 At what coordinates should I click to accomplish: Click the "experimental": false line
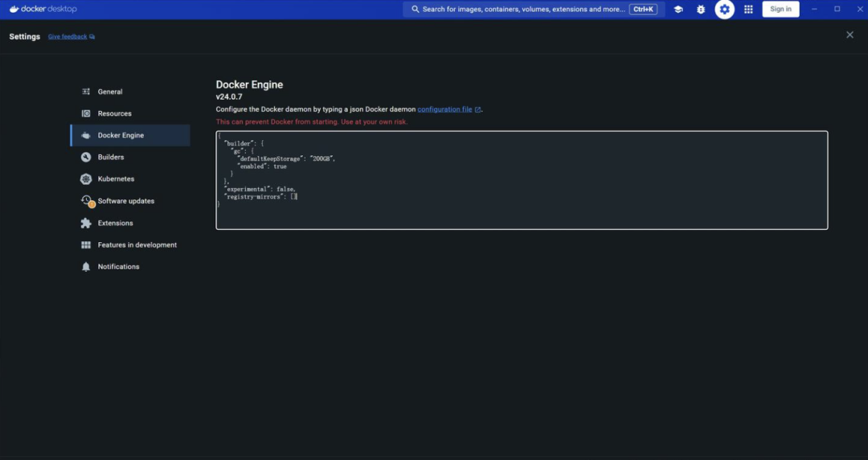click(260, 189)
